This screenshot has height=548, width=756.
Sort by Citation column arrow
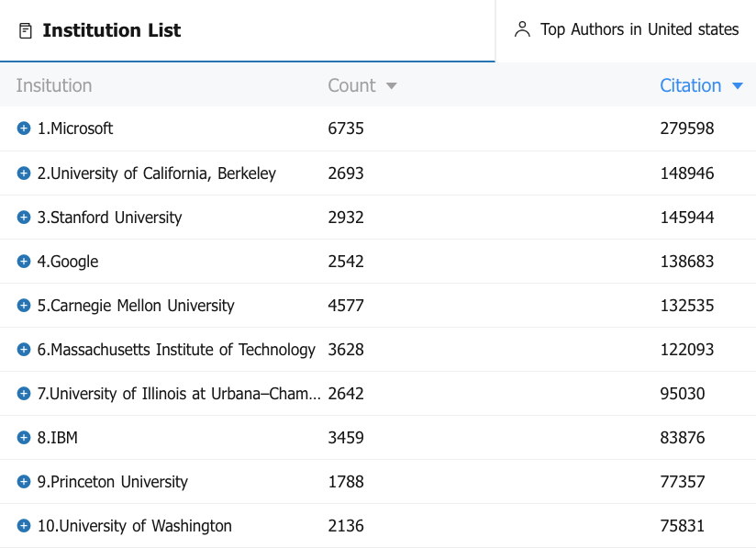point(738,86)
